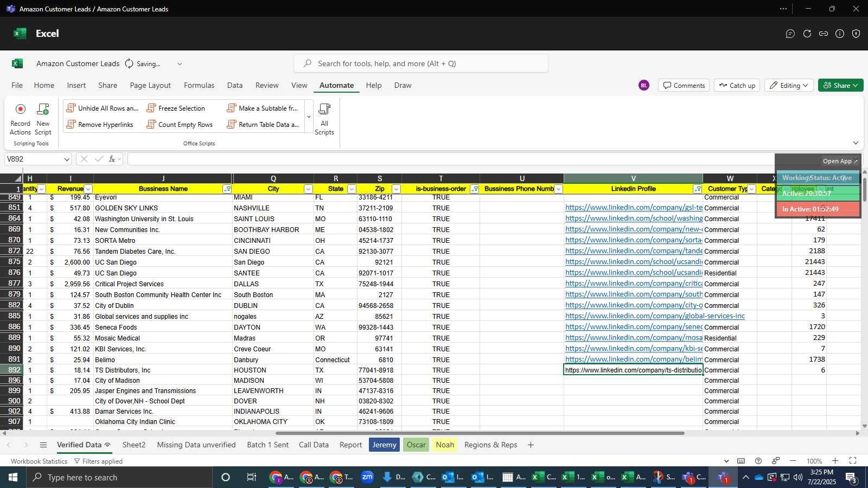Click the zoom in plus icon
868x488 pixels.
(835, 461)
